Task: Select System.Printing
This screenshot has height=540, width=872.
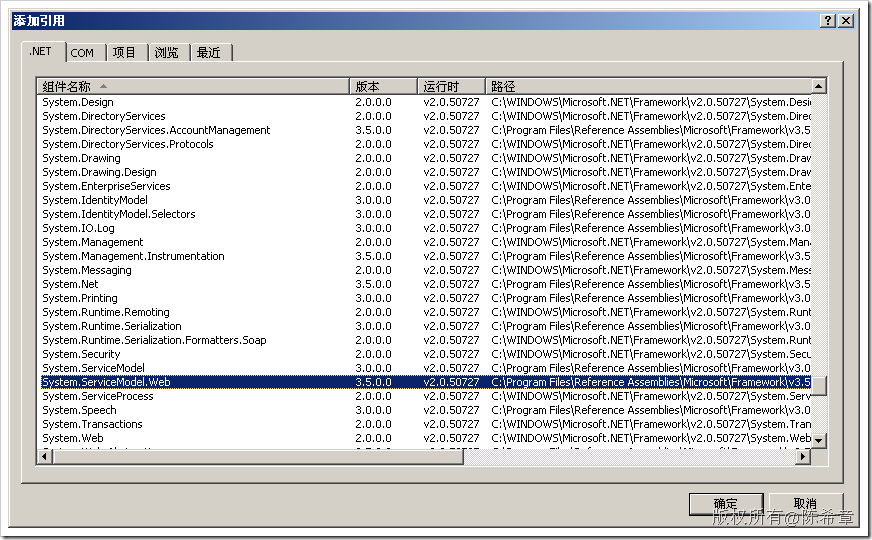Action: coord(426,298)
